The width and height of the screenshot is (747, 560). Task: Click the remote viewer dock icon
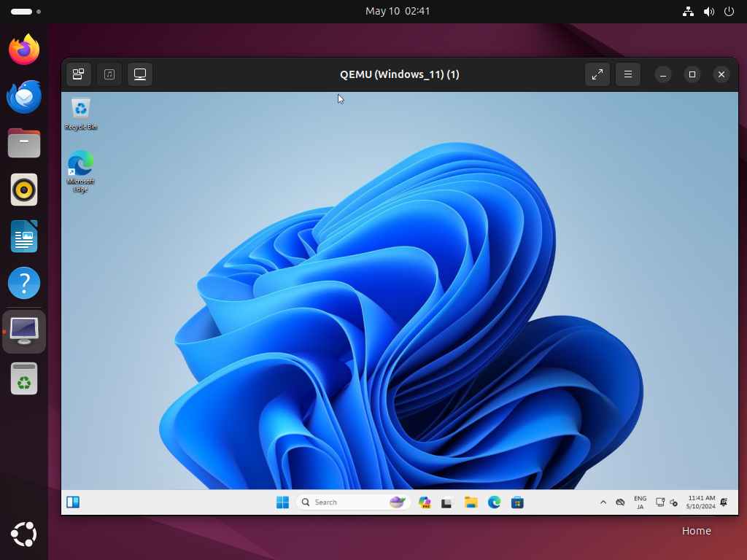(x=24, y=332)
